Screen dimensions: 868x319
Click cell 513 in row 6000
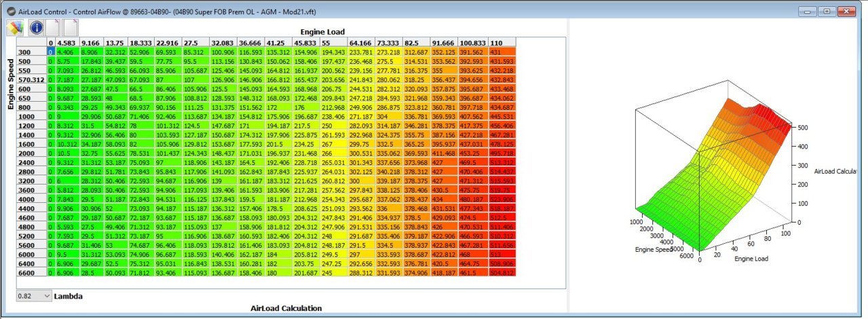coord(502,253)
